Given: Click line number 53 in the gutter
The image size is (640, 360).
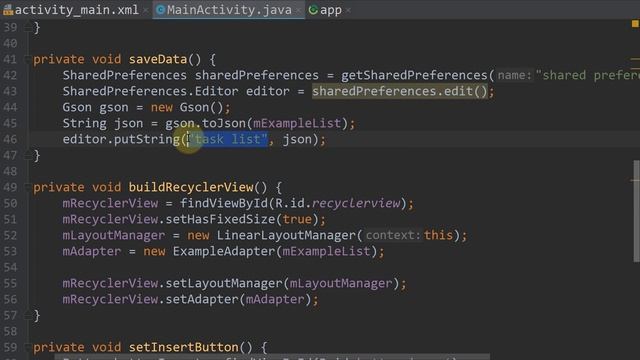Looking at the screenshot, I should click(10, 251).
